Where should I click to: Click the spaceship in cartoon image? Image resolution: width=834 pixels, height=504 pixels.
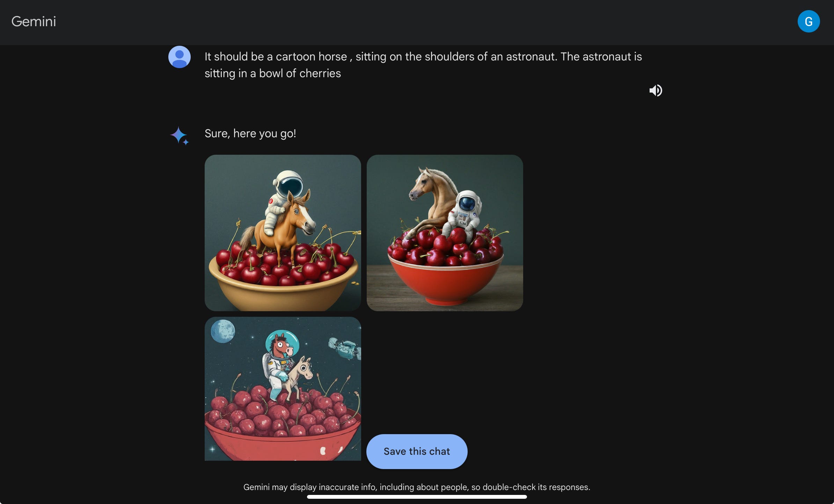pyautogui.click(x=345, y=348)
